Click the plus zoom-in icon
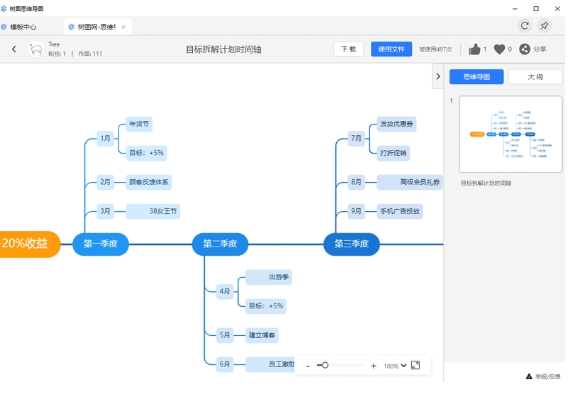Image resolution: width=568 pixels, height=393 pixels. coord(373,366)
